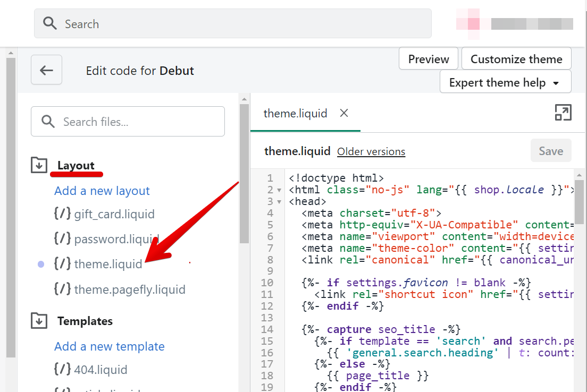Click the Layout section download icon
The height and width of the screenshot is (392, 587).
pyautogui.click(x=38, y=165)
